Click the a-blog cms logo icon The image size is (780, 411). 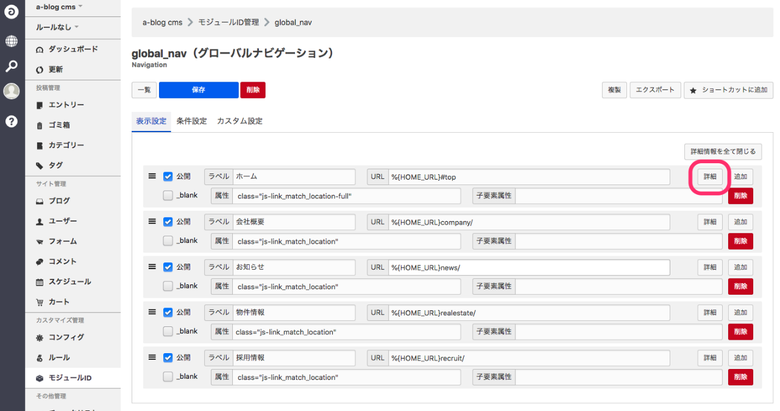click(12, 14)
